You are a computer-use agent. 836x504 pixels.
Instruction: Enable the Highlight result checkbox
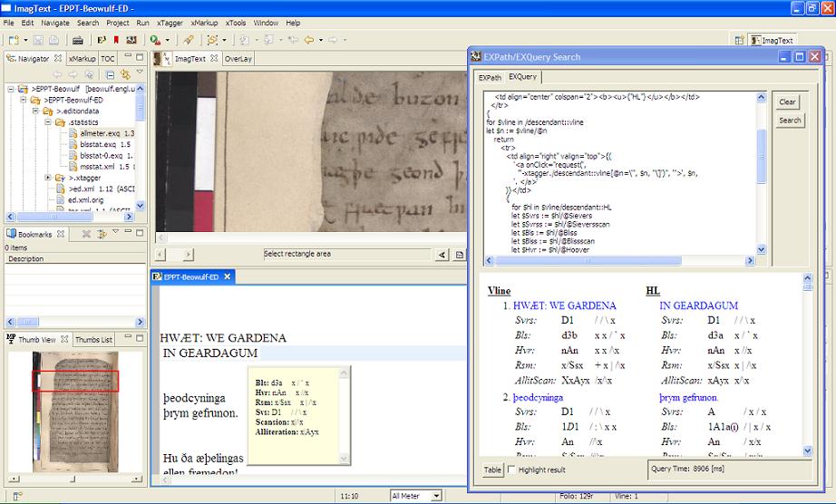512,470
